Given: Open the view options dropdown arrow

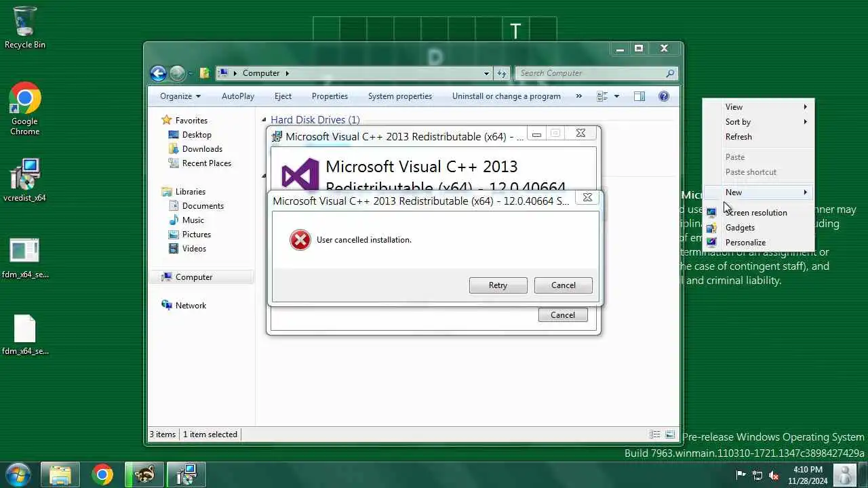Looking at the screenshot, I should click(x=616, y=96).
